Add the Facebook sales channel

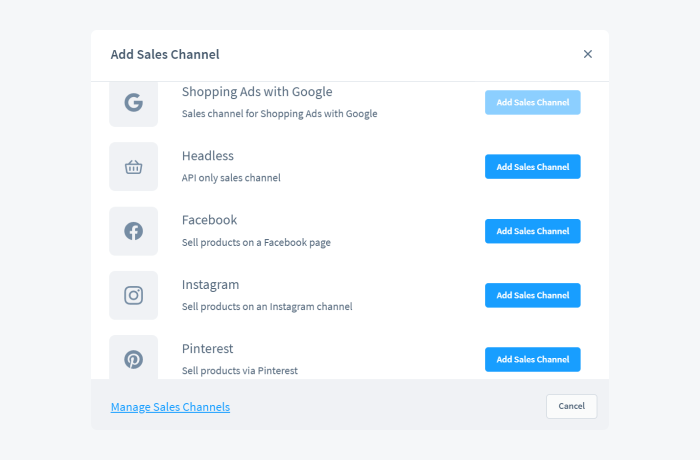click(x=533, y=231)
